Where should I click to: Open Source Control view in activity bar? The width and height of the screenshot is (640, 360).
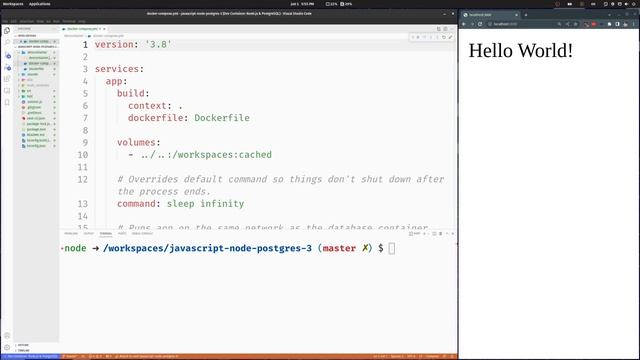[x=7, y=55]
